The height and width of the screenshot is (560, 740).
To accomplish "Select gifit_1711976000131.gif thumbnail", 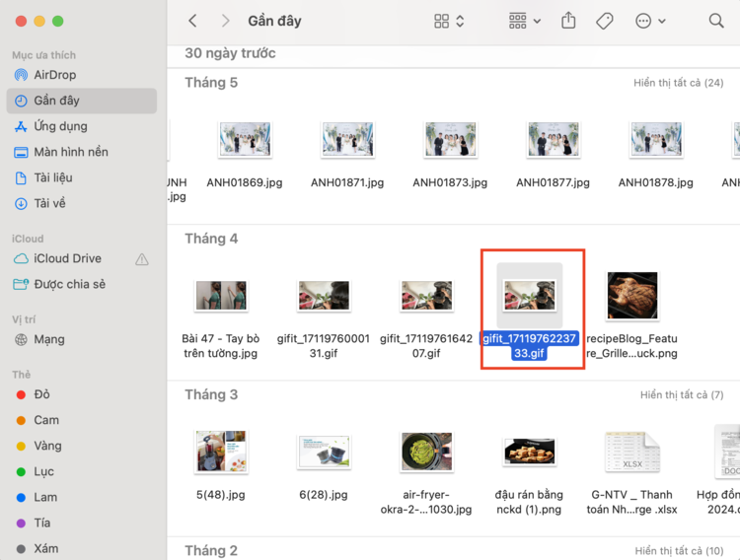I will tap(324, 296).
